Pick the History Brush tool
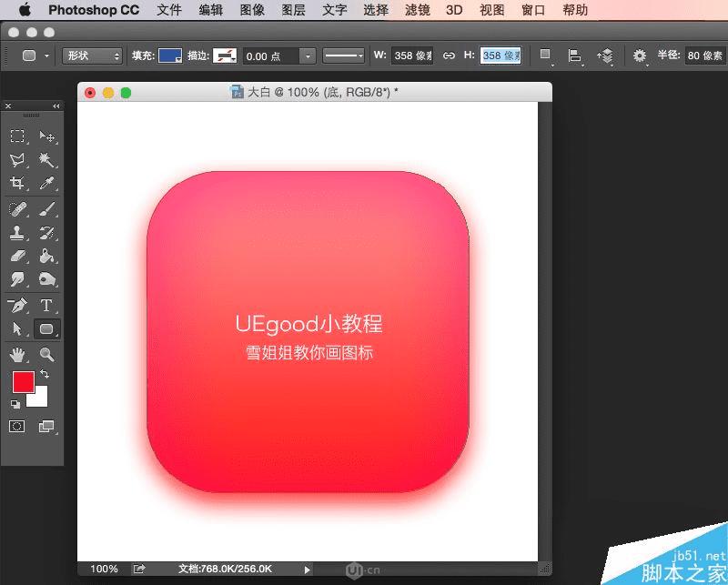This screenshot has height=585, width=728. (x=46, y=233)
